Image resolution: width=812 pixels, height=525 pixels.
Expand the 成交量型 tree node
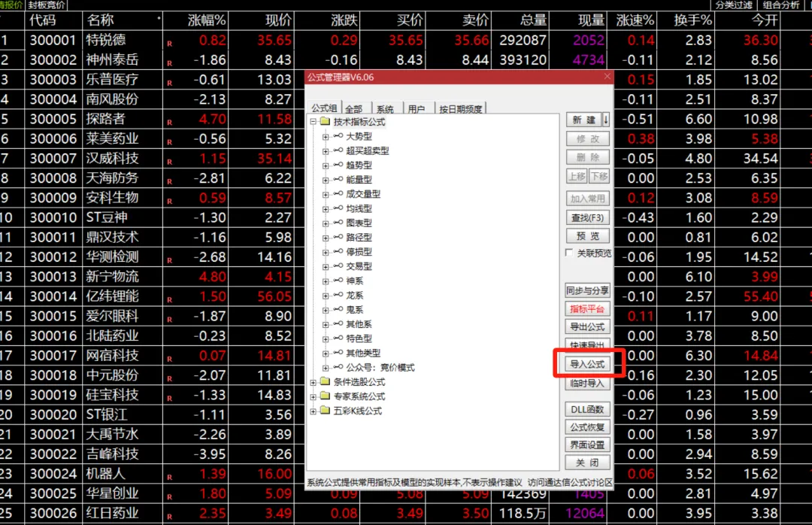point(326,194)
